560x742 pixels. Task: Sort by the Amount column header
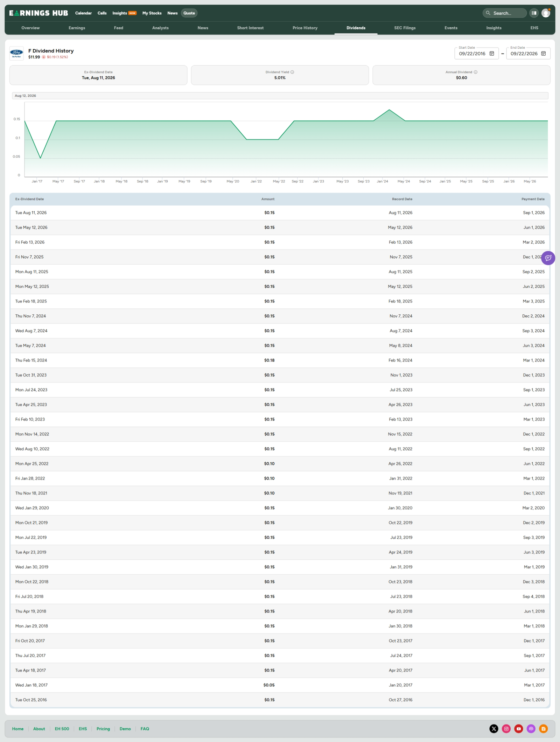(268, 199)
